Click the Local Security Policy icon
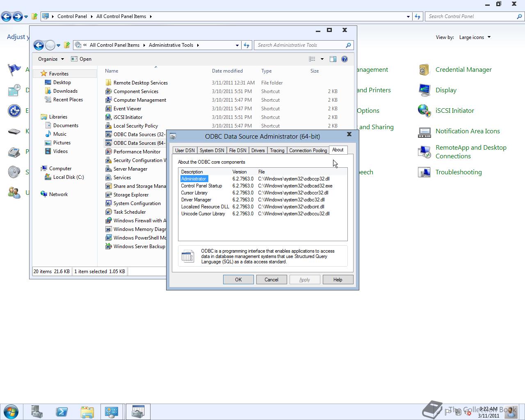The width and height of the screenshot is (525, 420). coord(108,126)
